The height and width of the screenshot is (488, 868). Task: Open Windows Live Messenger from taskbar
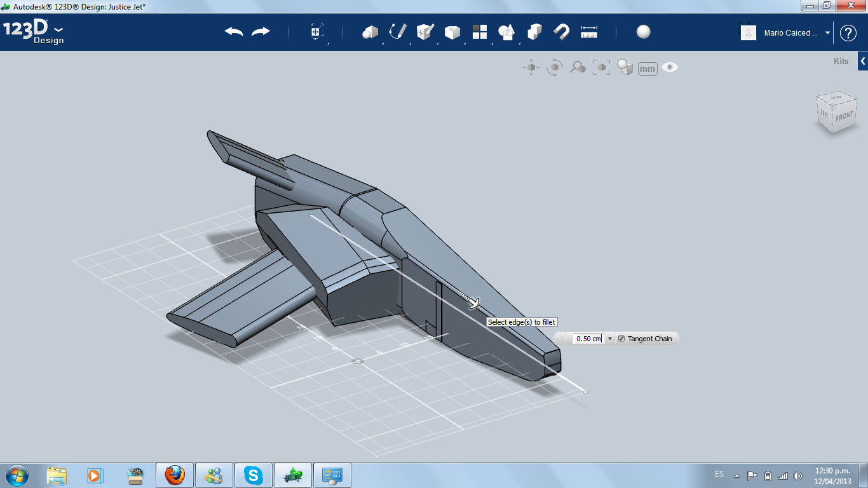[214, 475]
